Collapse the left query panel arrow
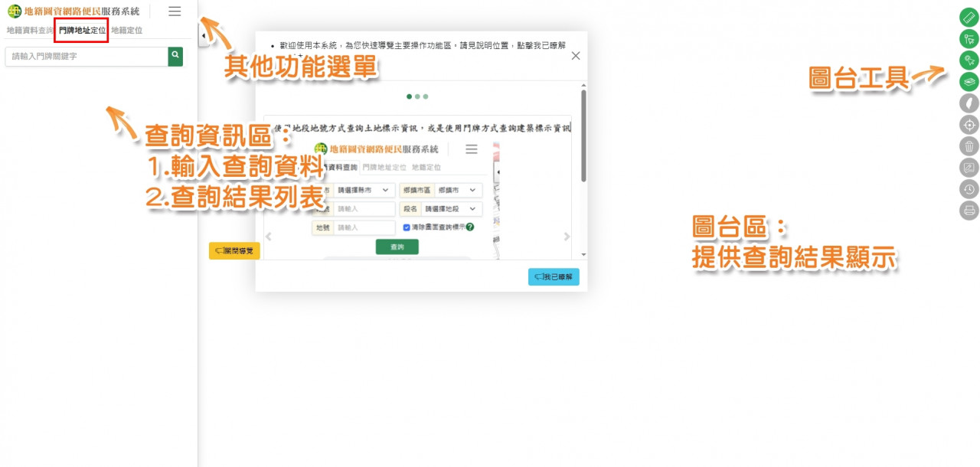This screenshot has width=980, height=467. [x=203, y=35]
